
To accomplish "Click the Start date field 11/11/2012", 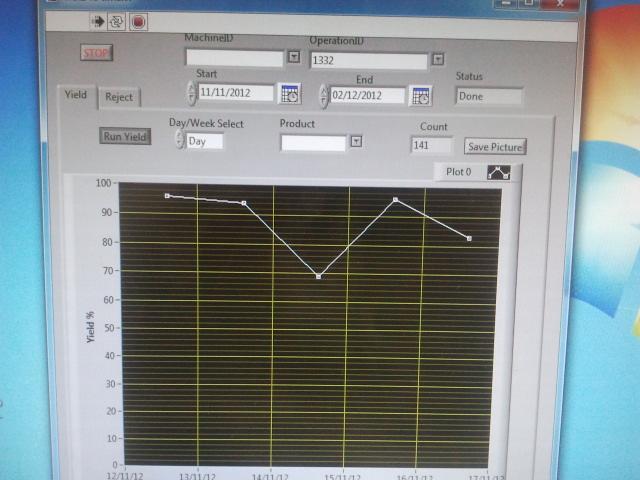I will 236,93.
